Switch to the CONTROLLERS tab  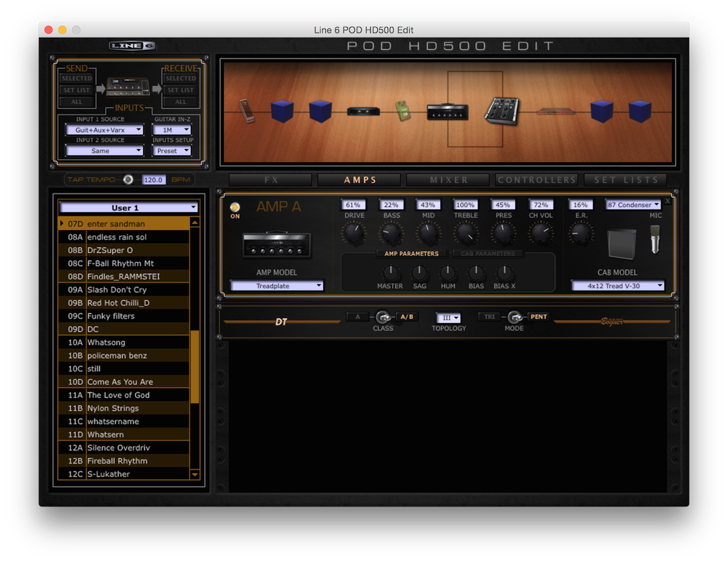click(537, 180)
